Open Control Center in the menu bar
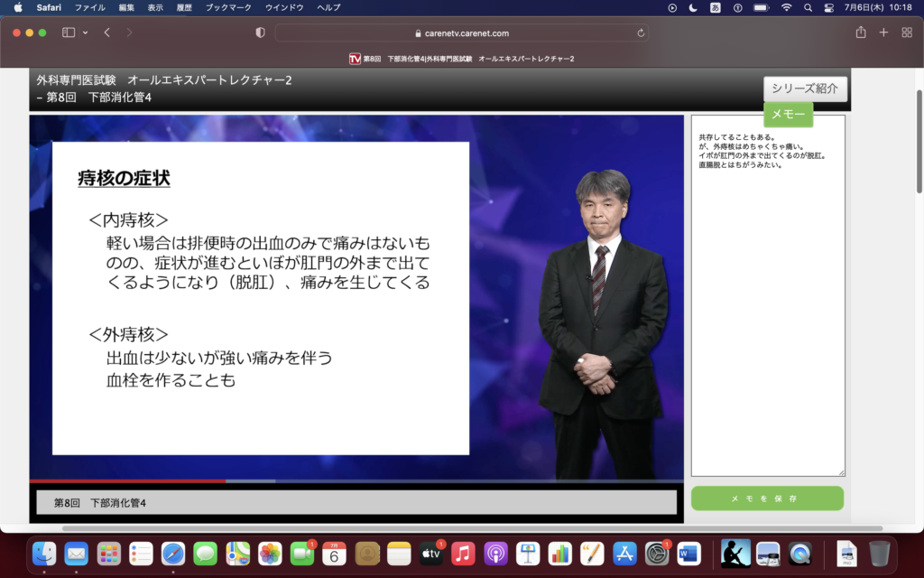 click(829, 7)
